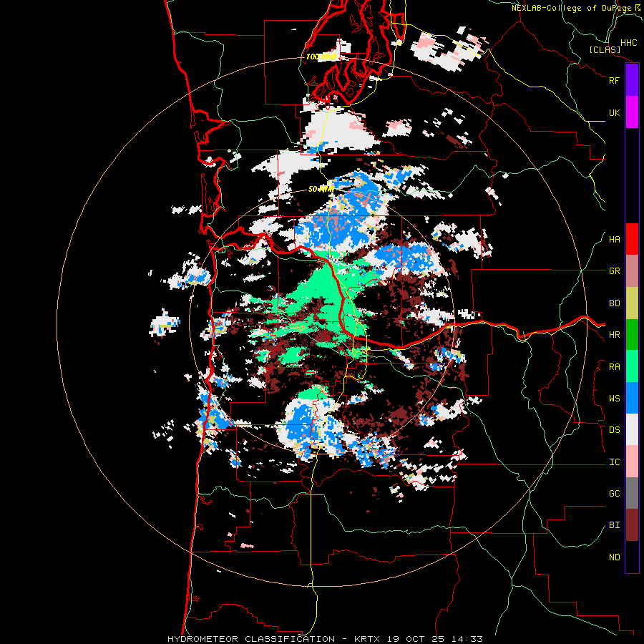This screenshot has width=644, height=644.
Task: Click the [CLAS] units label
Action: 605,49
